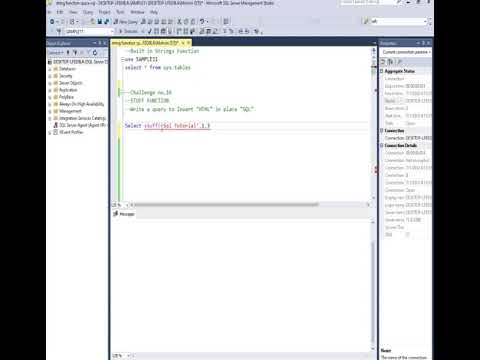Screen dimensions: 480x360
Task: Click the navigate Back toolbar icon
Action: (x=52, y=22)
